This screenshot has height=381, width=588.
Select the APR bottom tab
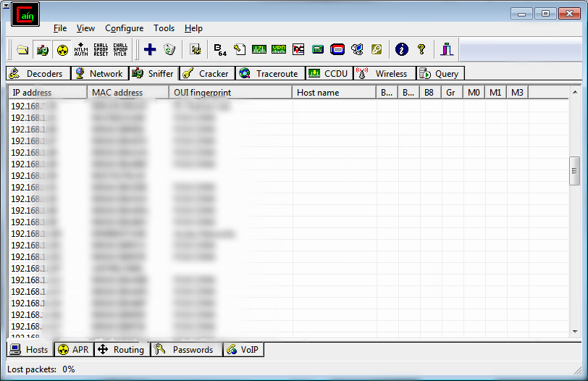[x=72, y=350]
